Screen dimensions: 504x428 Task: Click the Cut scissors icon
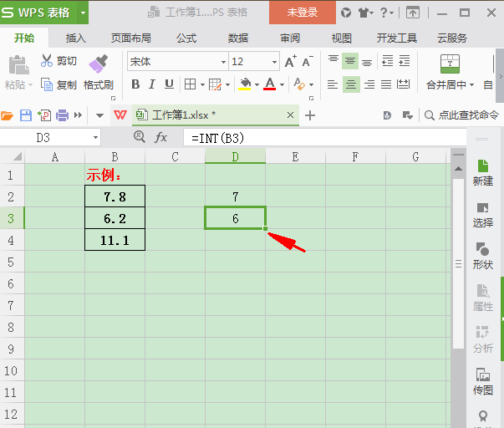pyautogui.click(x=47, y=61)
